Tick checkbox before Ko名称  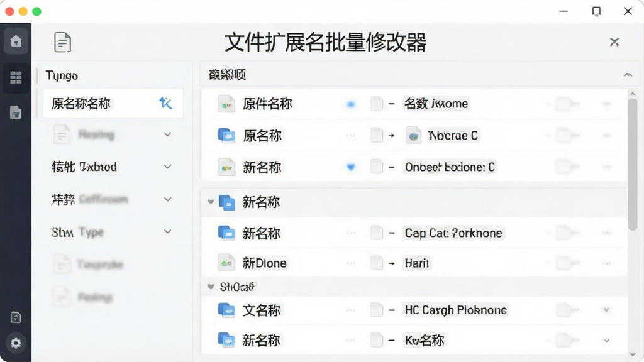pyautogui.click(x=376, y=340)
